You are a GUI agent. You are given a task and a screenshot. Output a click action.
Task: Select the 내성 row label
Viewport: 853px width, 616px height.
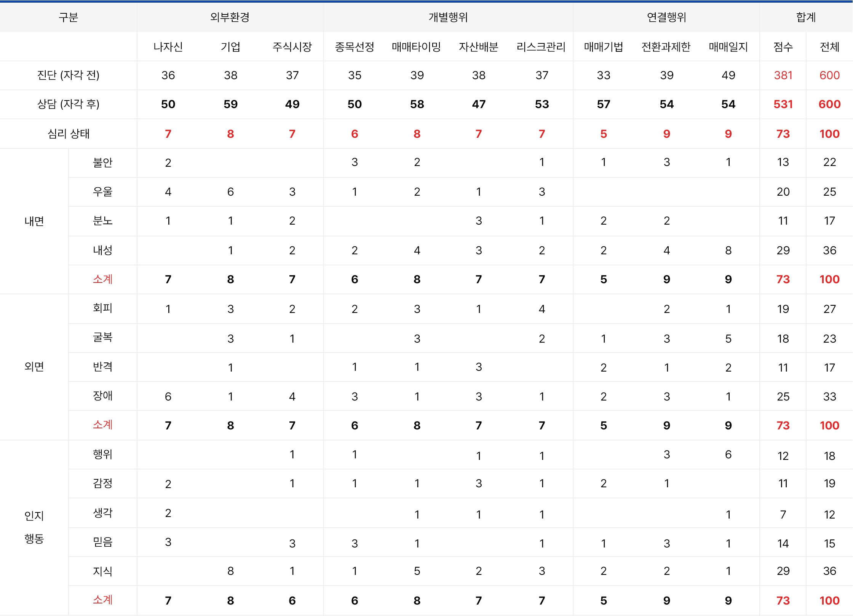(x=102, y=250)
